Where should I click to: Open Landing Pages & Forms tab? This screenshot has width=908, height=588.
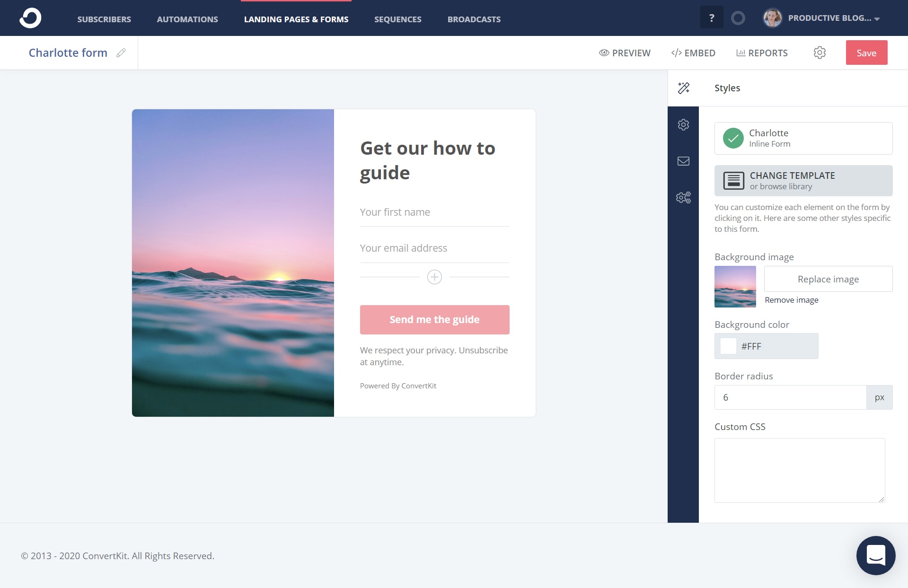point(296,19)
